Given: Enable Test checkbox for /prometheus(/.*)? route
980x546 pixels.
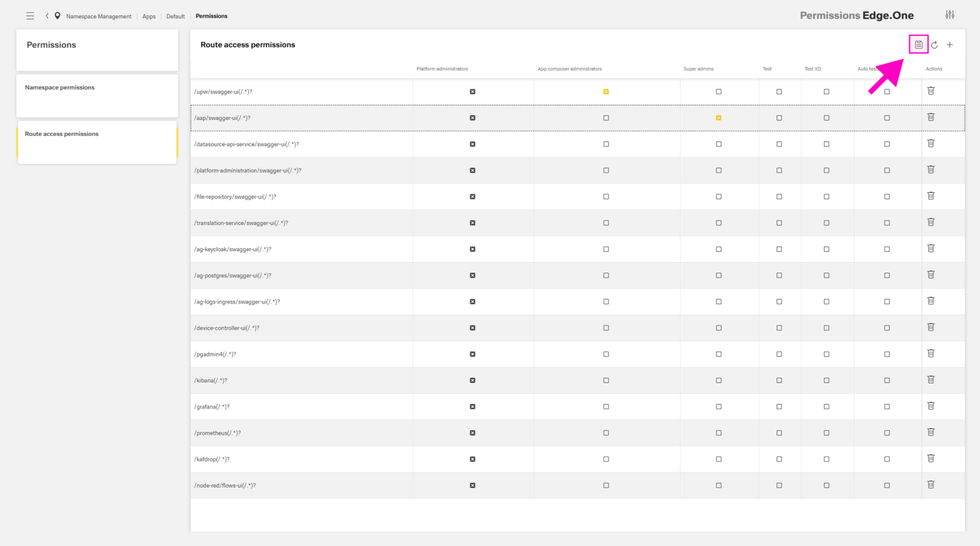Looking at the screenshot, I should click(779, 433).
